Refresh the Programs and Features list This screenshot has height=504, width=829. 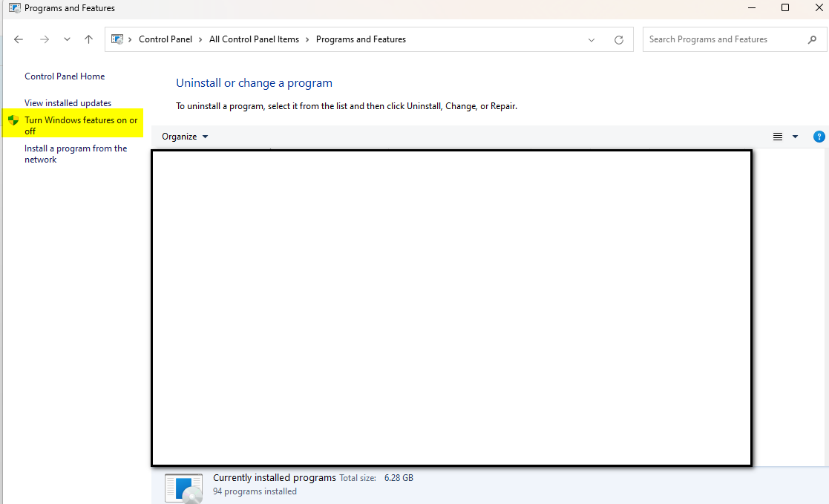618,39
